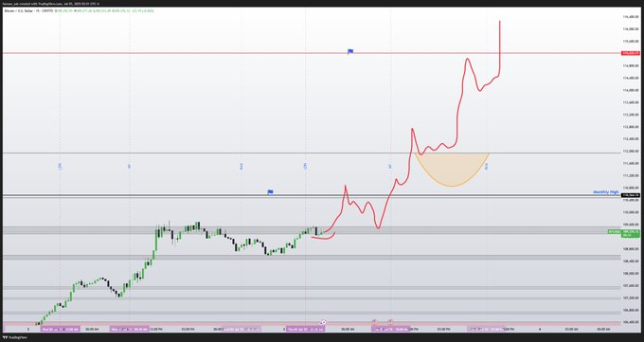Click the purple date label under the second NY line

click(390, 330)
